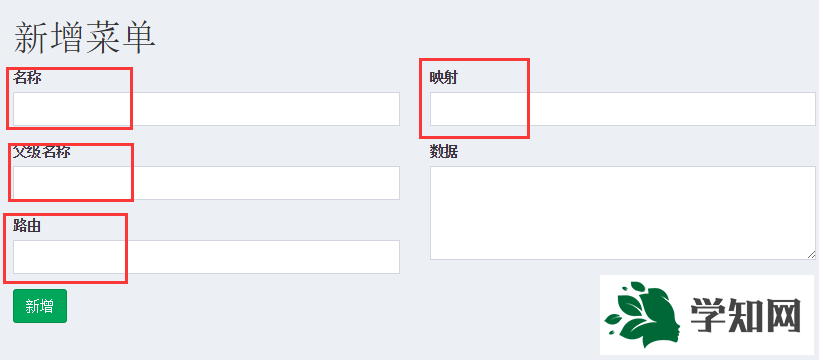This screenshot has height=360, width=819.
Task: Click into the 映射 input field
Action: pyautogui.click(x=623, y=109)
